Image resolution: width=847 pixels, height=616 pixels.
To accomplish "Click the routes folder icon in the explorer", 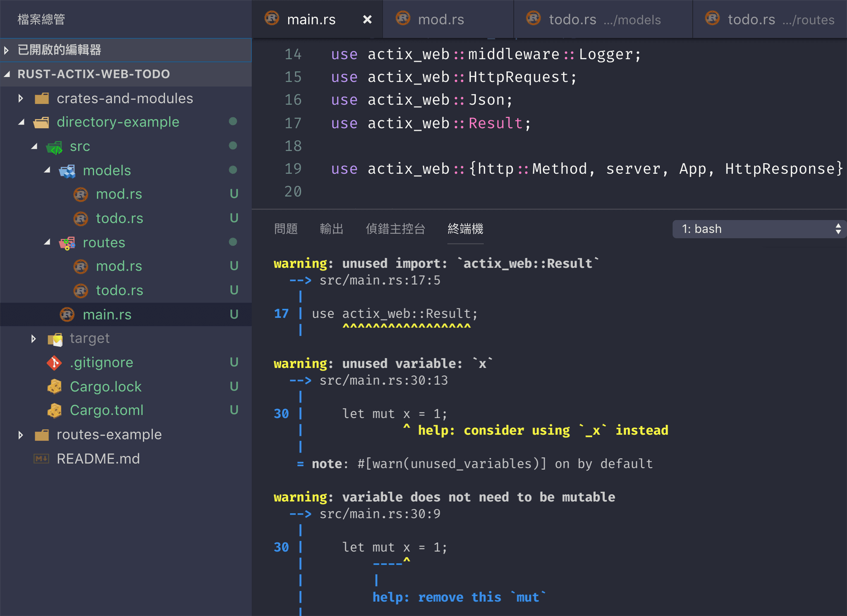I will 67,242.
